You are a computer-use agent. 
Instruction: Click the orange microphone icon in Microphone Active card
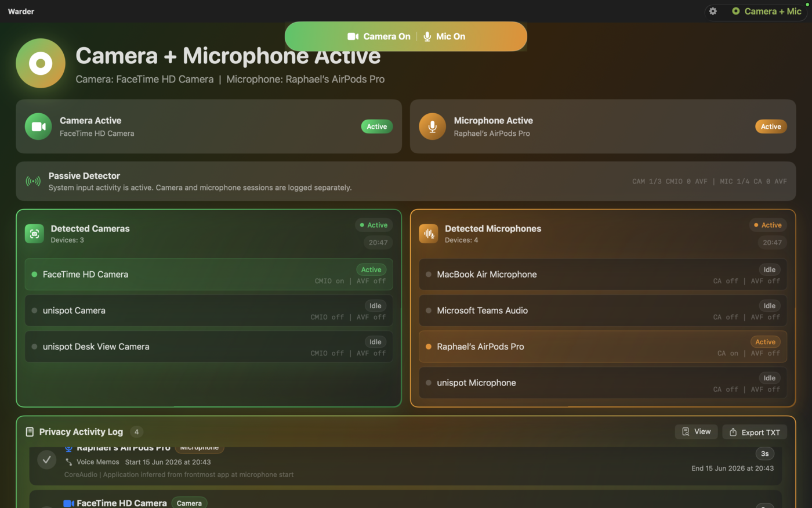point(432,127)
